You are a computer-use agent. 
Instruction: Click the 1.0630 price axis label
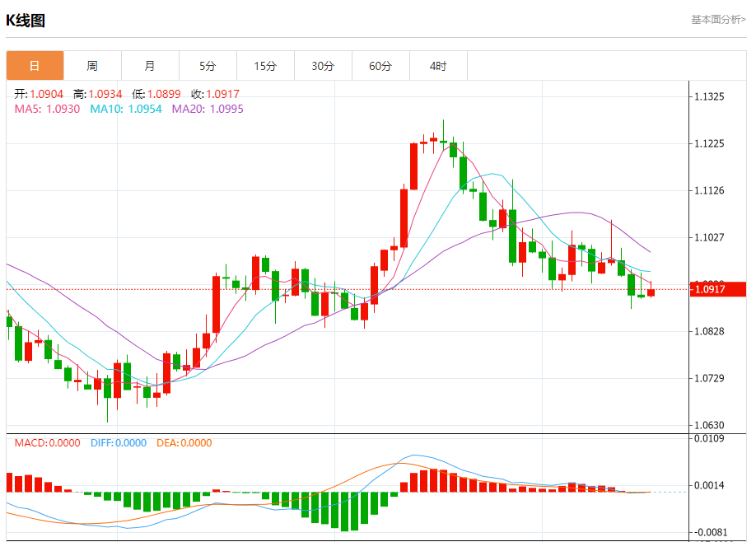tap(709, 425)
